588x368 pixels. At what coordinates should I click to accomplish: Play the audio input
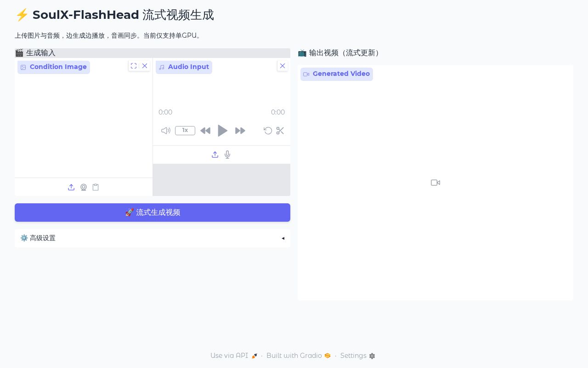(x=222, y=131)
